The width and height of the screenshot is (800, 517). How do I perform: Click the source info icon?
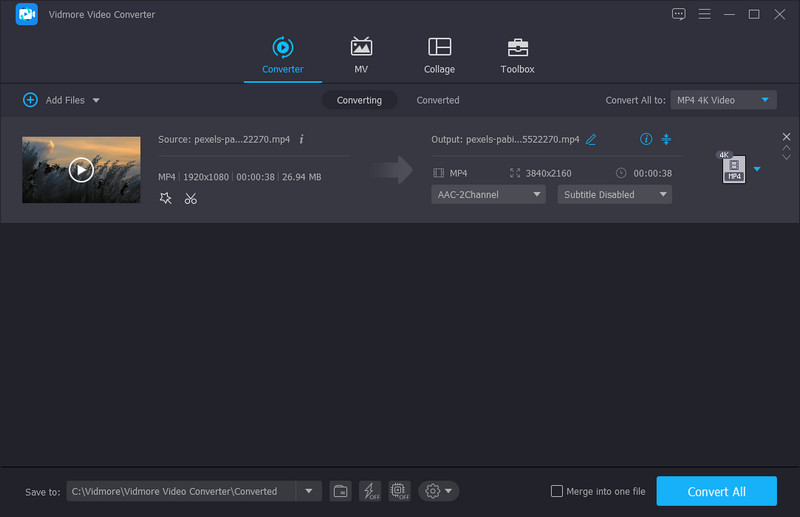click(x=301, y=139)
